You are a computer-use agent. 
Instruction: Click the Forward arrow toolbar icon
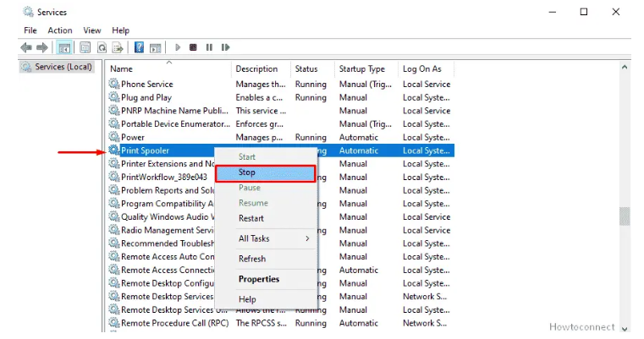pyautogui.click(x=42, y=47)
